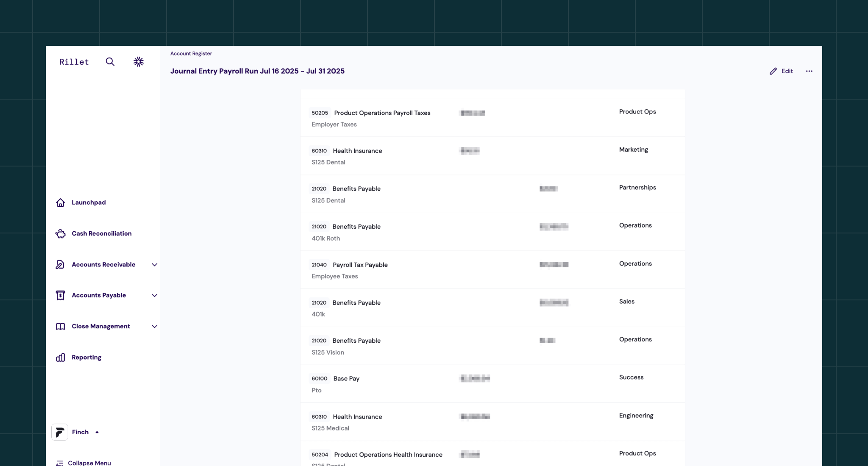Click the Finch workspace logo
The image size is (868, 466).
[x=60, y=432]
